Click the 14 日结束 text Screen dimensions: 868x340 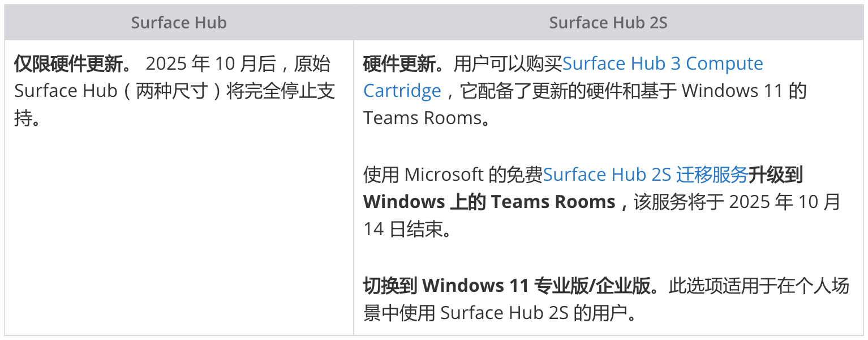401,229
